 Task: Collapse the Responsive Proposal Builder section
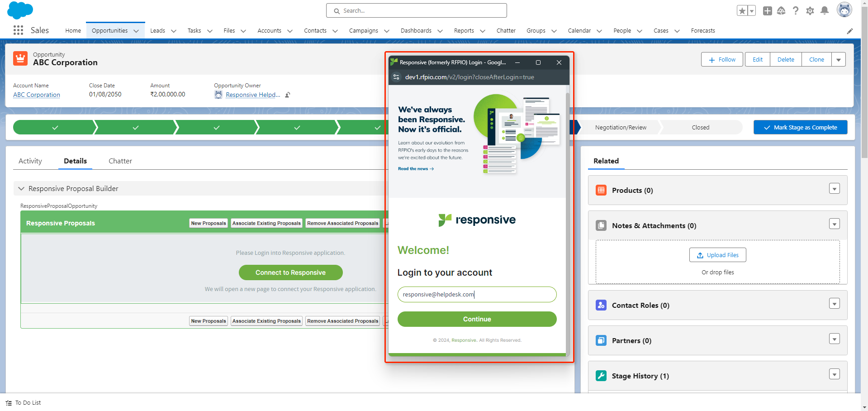tap(21, 189)
